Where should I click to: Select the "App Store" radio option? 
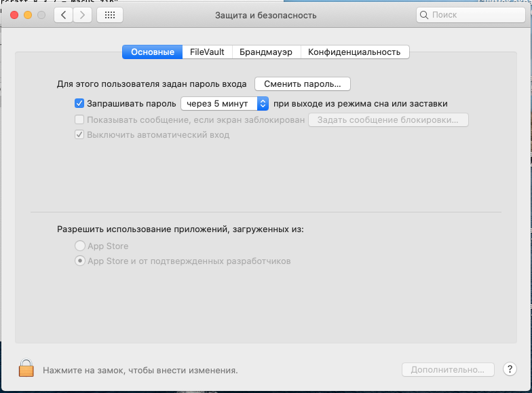[80, 246]
